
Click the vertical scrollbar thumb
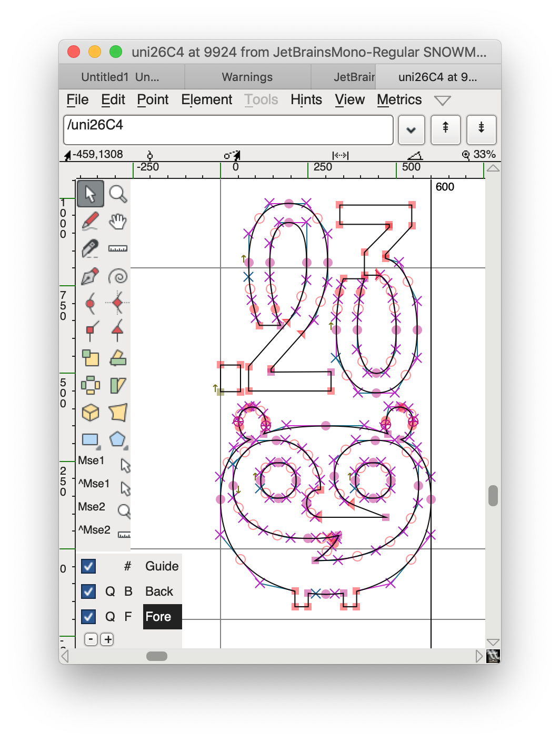pyautogui.click(x=493, y=496)
